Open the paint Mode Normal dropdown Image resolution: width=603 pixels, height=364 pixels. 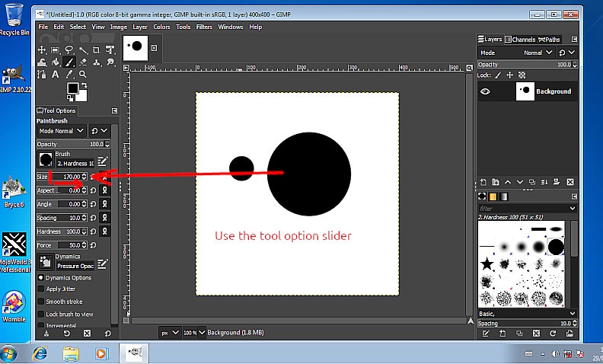(62, 131)
